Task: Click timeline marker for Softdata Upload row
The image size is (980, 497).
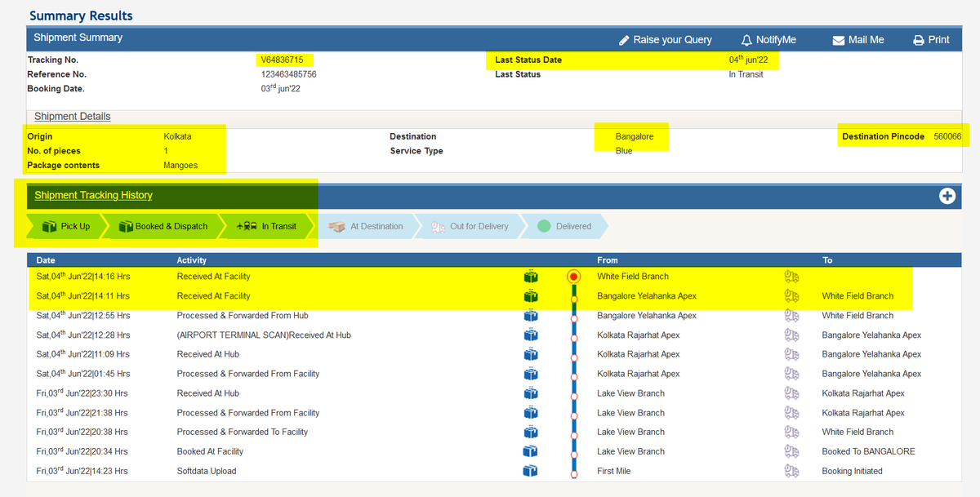Action: 573,474
